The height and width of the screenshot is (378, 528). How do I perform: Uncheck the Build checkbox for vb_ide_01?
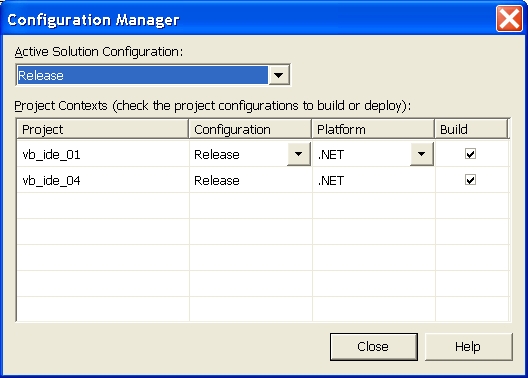pos(470,153)
